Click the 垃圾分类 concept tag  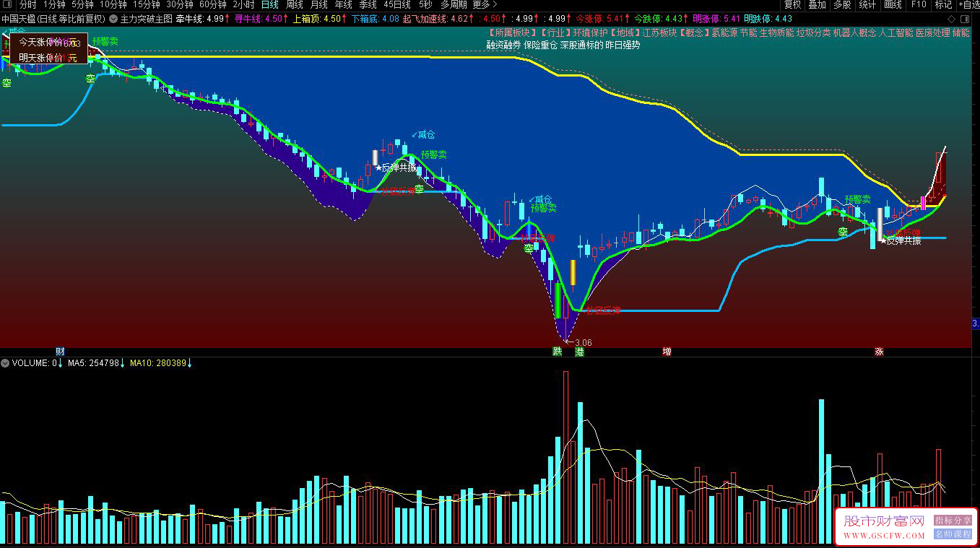pos(812,32)
